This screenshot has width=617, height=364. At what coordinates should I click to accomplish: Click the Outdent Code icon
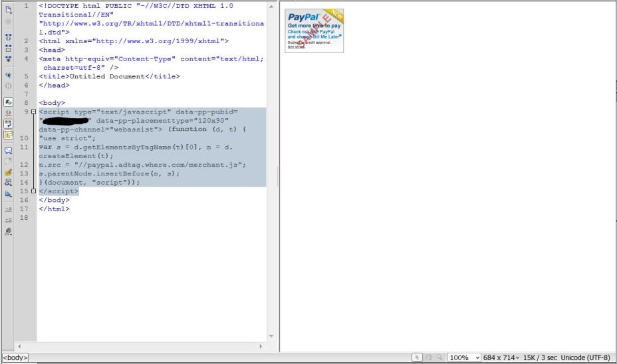(8, 220)
